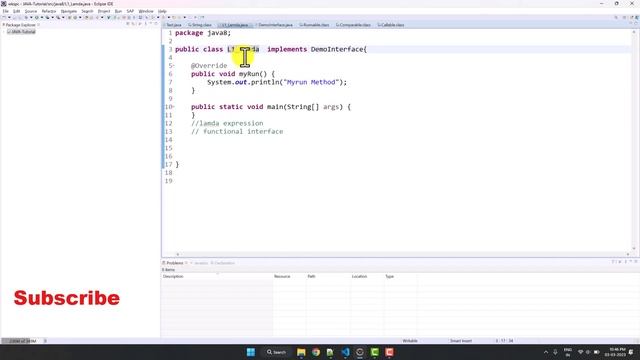
Task: Select the Package Explorer view tab
Action: click(x=20, y=25)
